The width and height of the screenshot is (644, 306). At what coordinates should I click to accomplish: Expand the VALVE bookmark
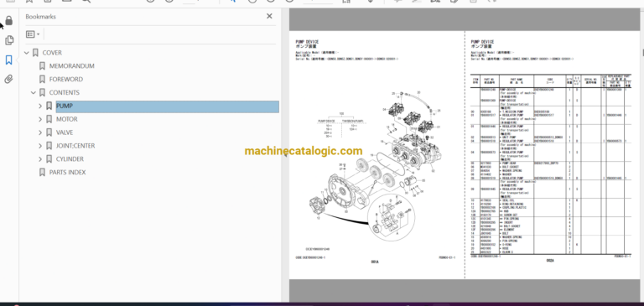40,132
